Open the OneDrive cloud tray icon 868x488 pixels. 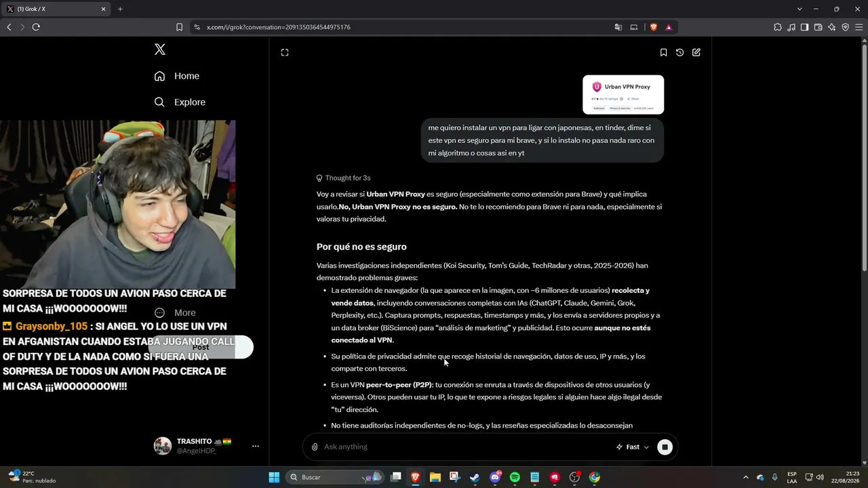[760, 477]
